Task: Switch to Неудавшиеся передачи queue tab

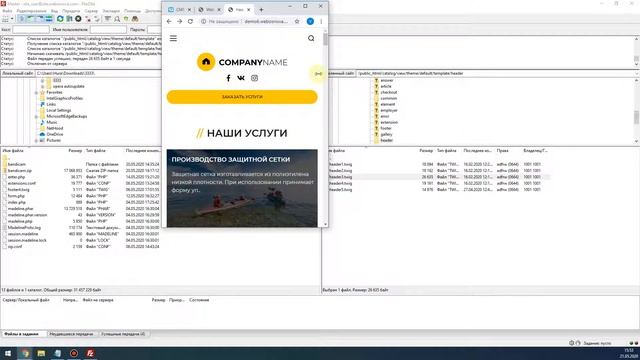Action: click(71, 334)
